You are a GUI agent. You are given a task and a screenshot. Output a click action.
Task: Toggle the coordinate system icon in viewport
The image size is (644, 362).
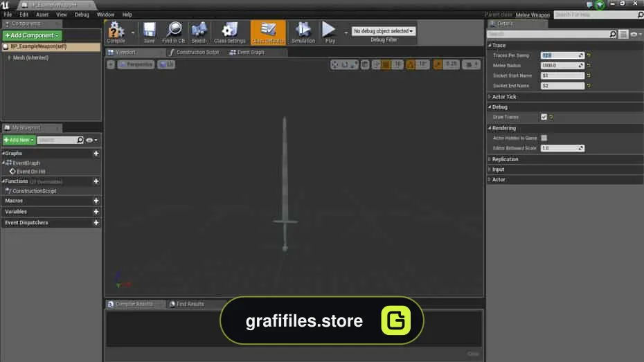(x=365, y=64)
